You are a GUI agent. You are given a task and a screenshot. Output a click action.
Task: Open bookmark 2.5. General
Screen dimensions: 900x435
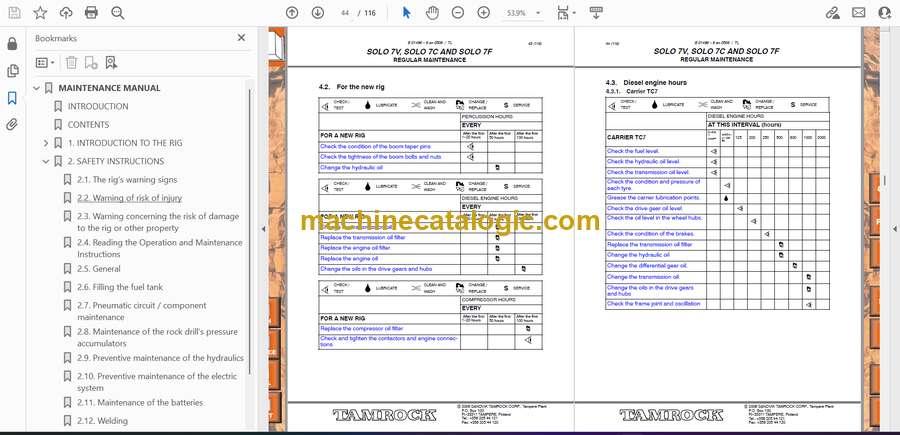click(x=99, y=269)
